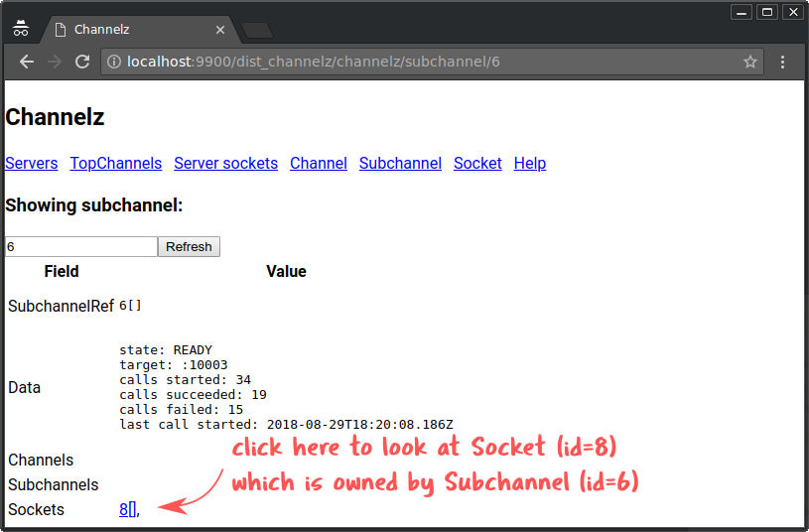
Task: Click the browser back arrow
Action: tap(26, 62)
